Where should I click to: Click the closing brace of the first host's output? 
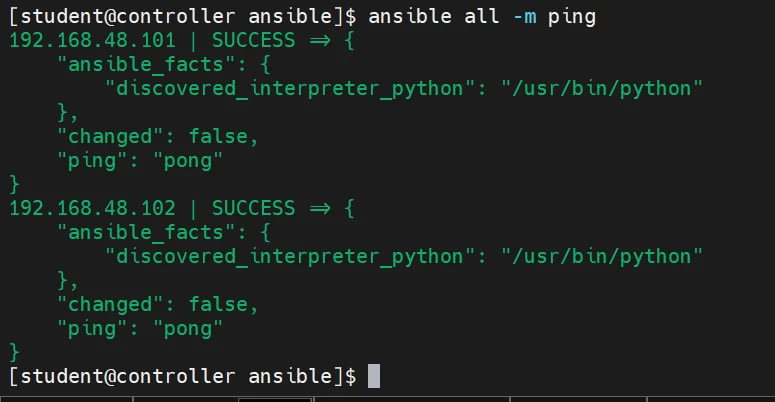coord(14,185)
